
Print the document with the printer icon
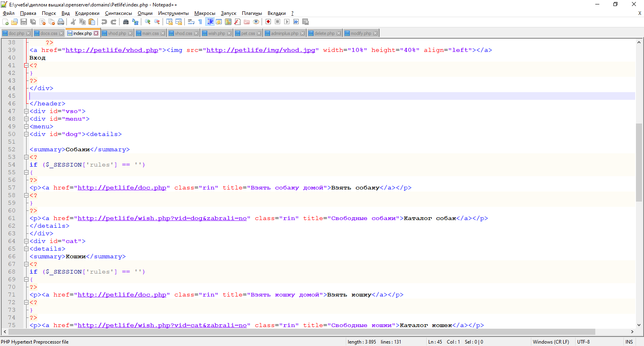(x=61, y=22)
